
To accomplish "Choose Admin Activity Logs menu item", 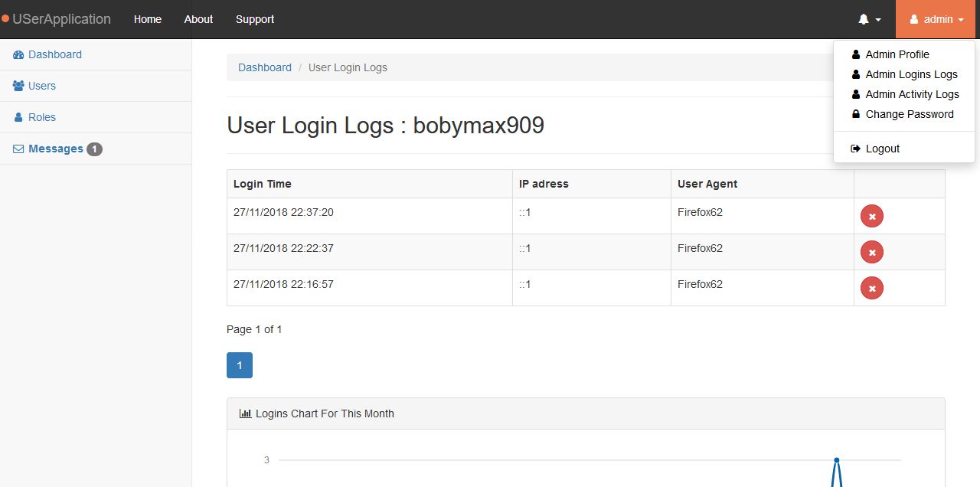I will click(912, 94).
